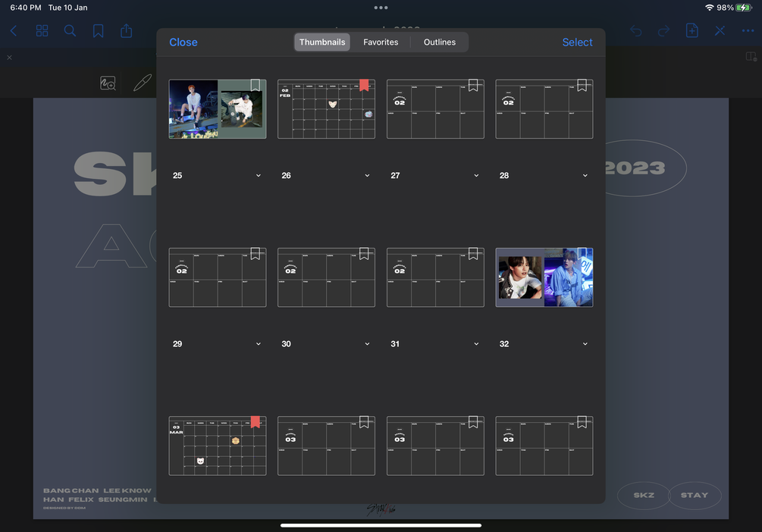Screen dimensions: 762x532
Task: Open the three-dot more menu
Action: click(x=748, y=31)
